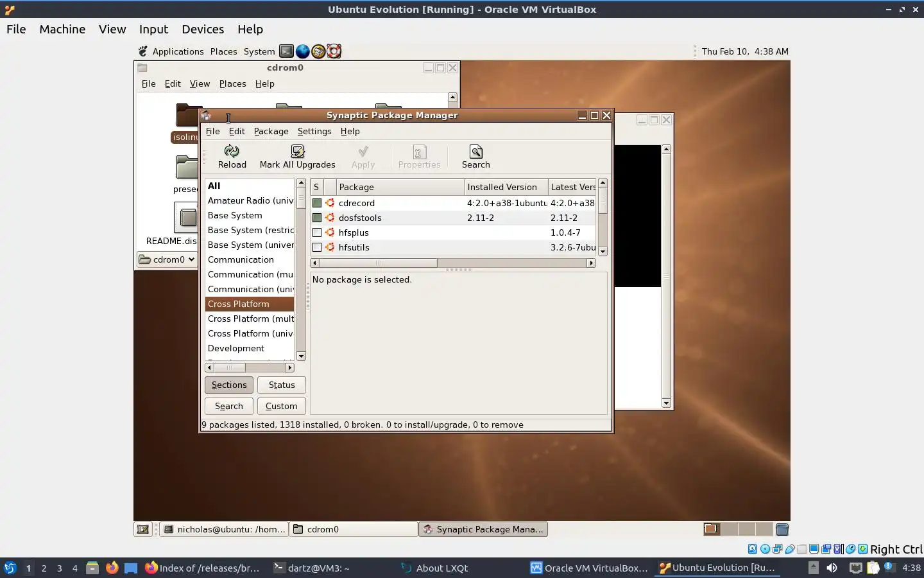Screen dimensions: 924x578
Task: Switch filter view to Custom filters
Action: 282,406
